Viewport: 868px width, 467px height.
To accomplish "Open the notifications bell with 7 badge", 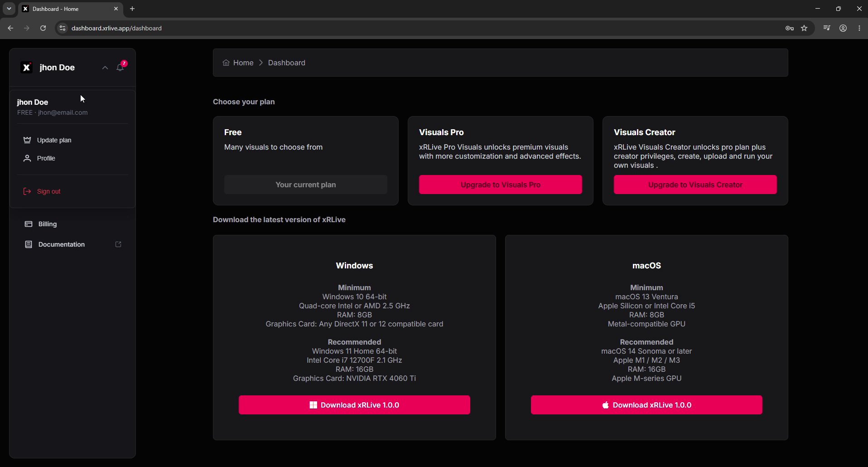I will (x=121, y=67).
